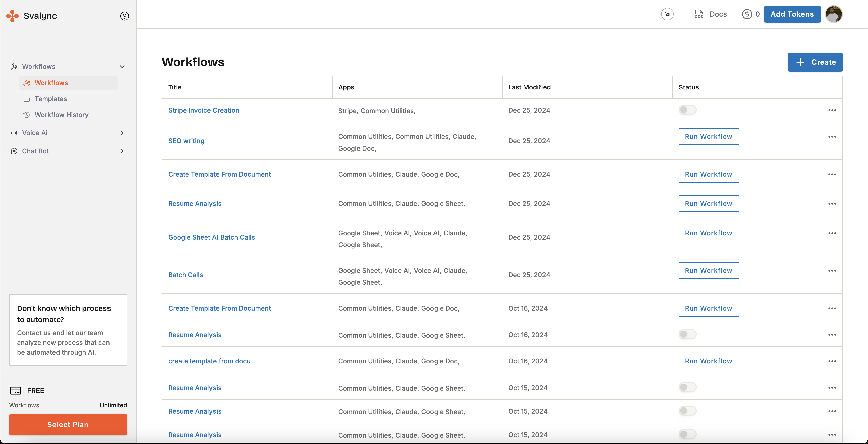Click the token balance coin icon

point(747,14)
